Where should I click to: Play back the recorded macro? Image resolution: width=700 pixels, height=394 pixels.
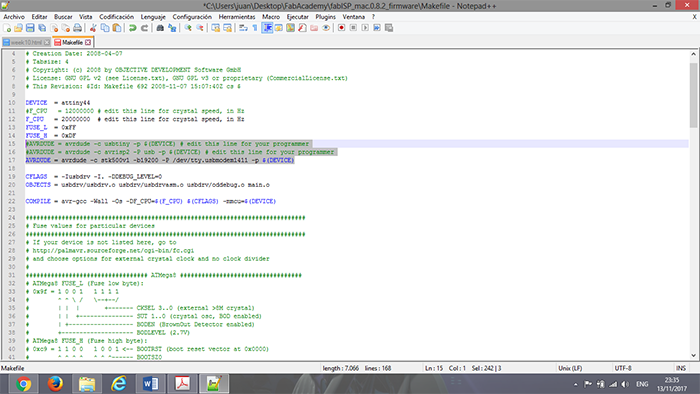point(365,28)
